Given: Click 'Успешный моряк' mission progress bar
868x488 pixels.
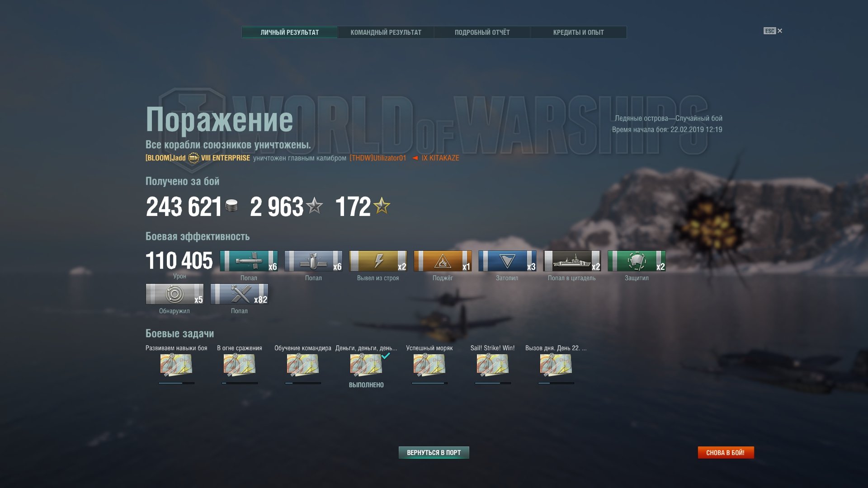Looking at the screenshot, I should [x=429, y=383].
